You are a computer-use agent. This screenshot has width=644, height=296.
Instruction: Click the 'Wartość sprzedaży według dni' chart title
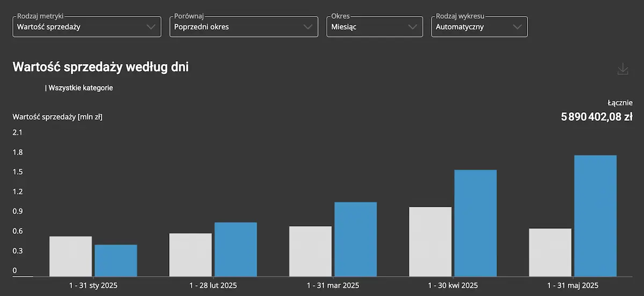tap(100, 67)
